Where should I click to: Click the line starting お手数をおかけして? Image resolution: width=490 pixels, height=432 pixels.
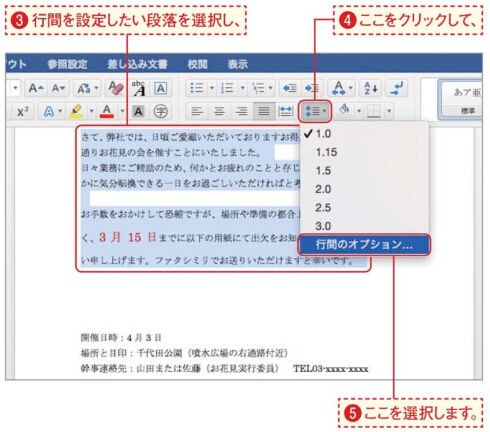point(191,214)
